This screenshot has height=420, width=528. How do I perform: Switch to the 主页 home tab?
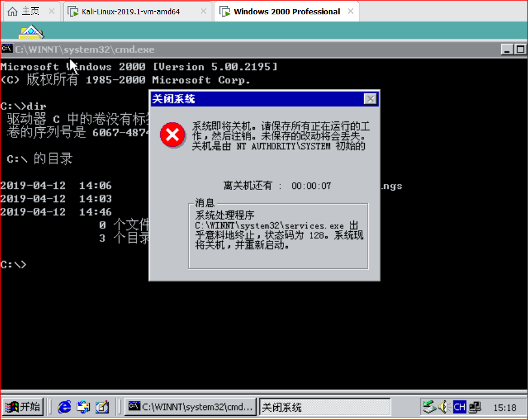[x=31, y=11]
